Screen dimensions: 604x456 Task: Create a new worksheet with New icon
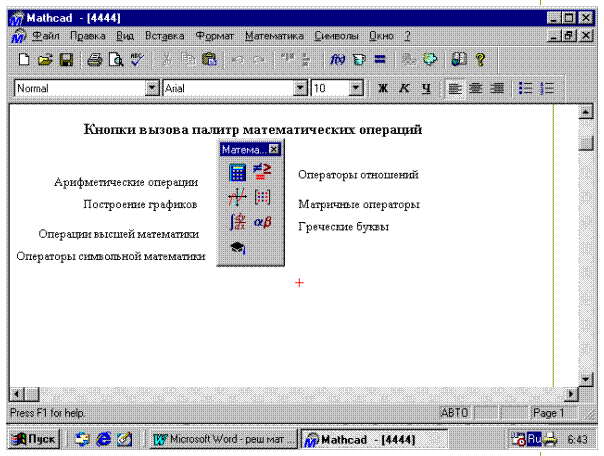tap(24, 60)
